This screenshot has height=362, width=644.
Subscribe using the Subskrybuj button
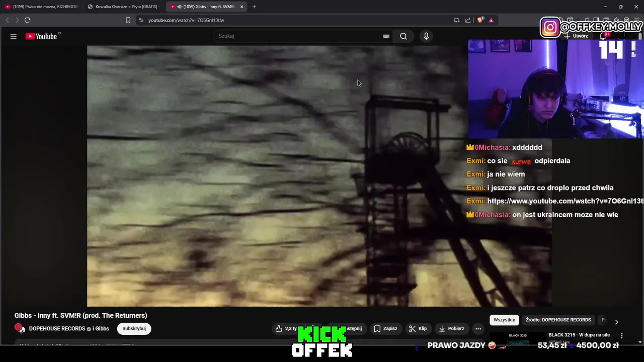click(x=134, y=329)
